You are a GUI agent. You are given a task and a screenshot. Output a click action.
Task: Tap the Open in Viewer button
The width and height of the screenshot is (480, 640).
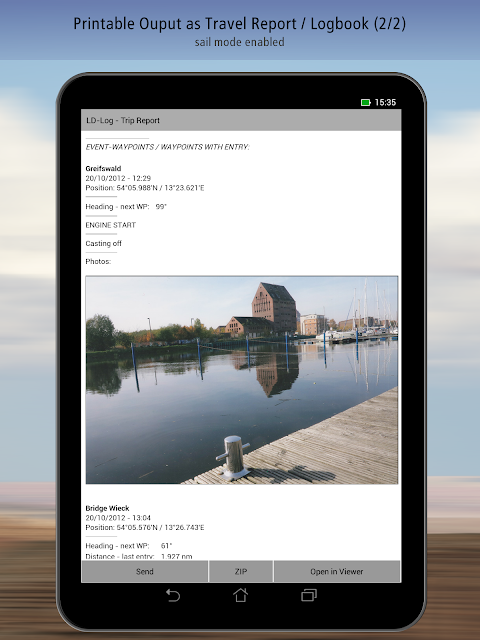point(337,571)
